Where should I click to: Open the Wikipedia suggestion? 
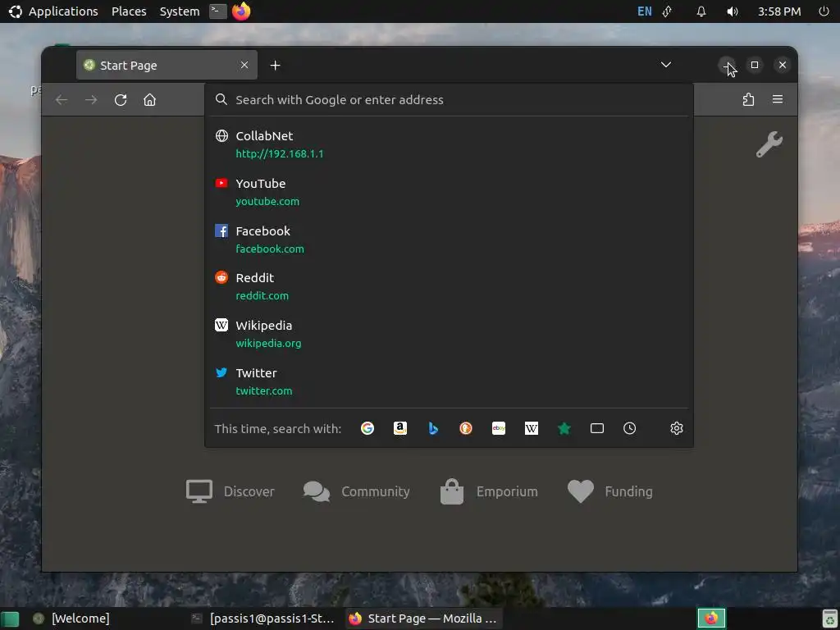(449, 335)
